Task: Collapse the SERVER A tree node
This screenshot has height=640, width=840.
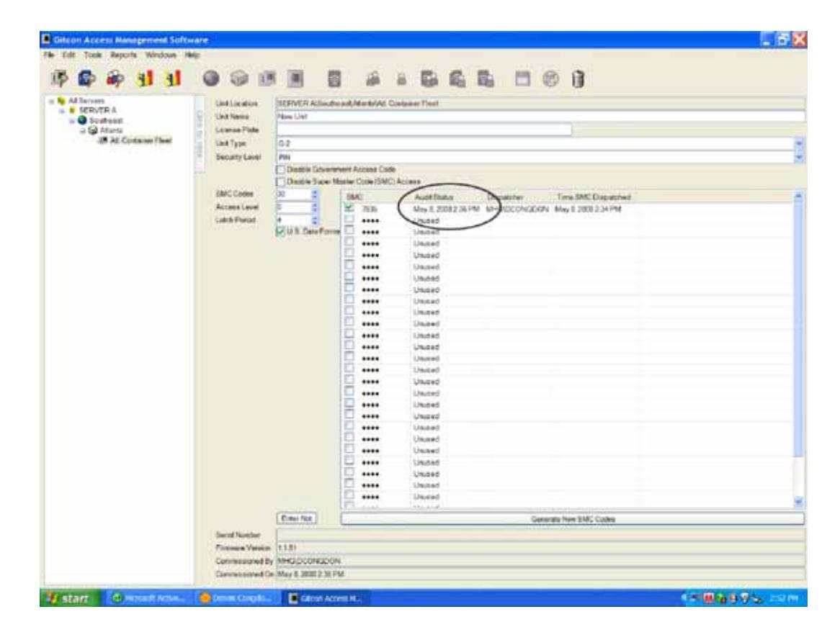Action: pos(62,111)
